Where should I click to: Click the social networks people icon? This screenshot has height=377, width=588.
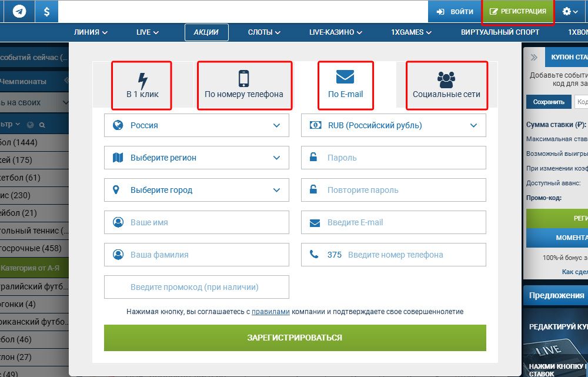[x=446, y=79]
